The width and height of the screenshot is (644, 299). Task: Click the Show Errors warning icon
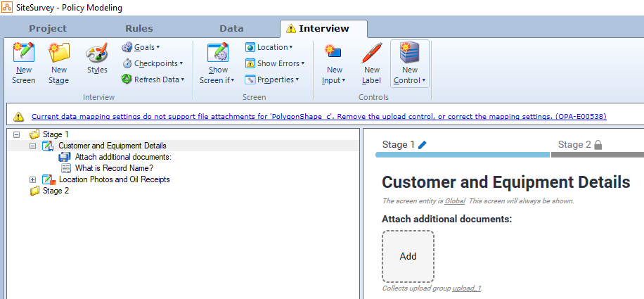tap(250, 63)
